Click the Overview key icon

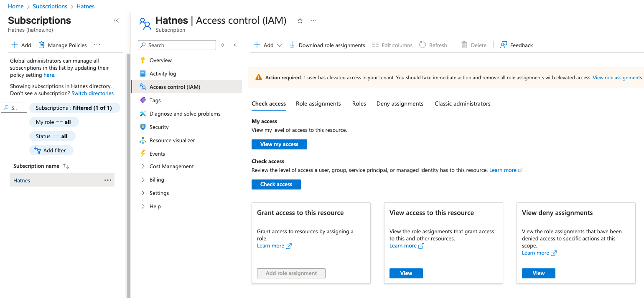(x=143, y=60)
